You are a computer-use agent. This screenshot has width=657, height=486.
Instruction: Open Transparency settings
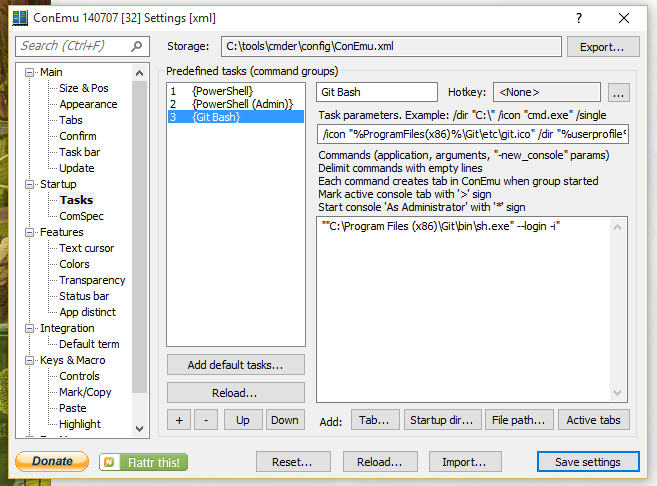coord(92,280)
